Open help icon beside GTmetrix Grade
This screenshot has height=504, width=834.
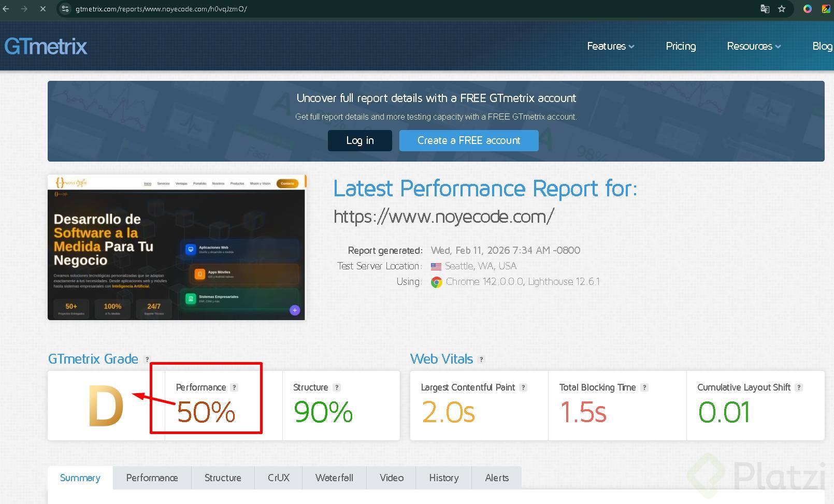(147, 359)
